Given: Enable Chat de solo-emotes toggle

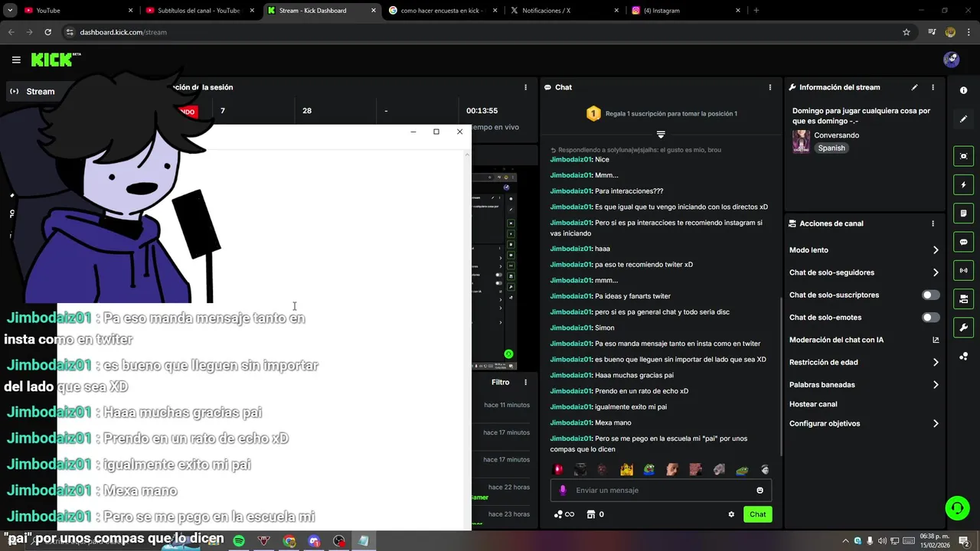Looking at the screenshot, I should (x=930, y=318).
